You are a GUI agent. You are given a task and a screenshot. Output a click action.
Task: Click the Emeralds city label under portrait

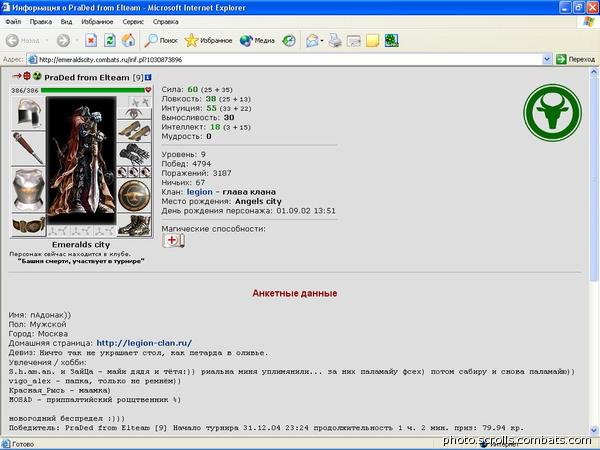(x=81, y=245)
